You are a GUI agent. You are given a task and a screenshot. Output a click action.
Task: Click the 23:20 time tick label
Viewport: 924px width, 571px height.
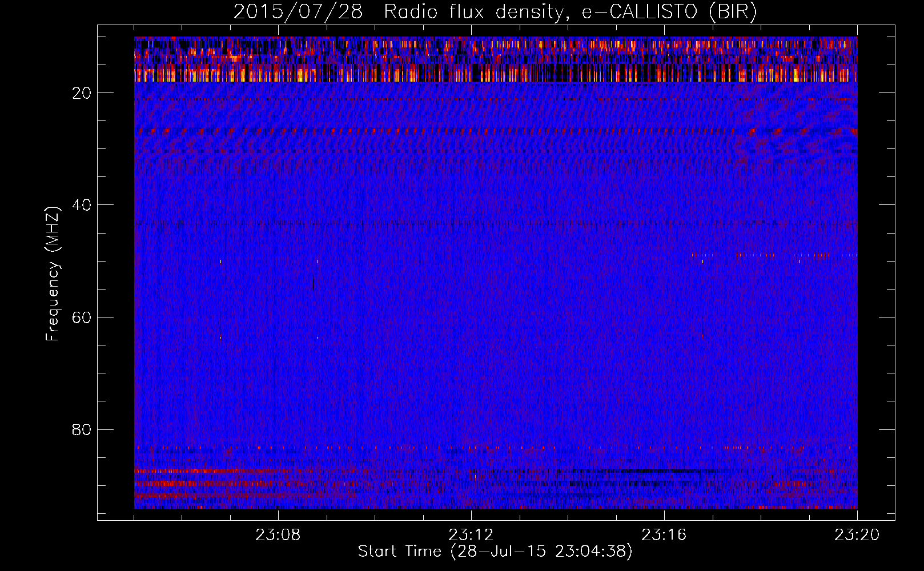pos(857,535)
